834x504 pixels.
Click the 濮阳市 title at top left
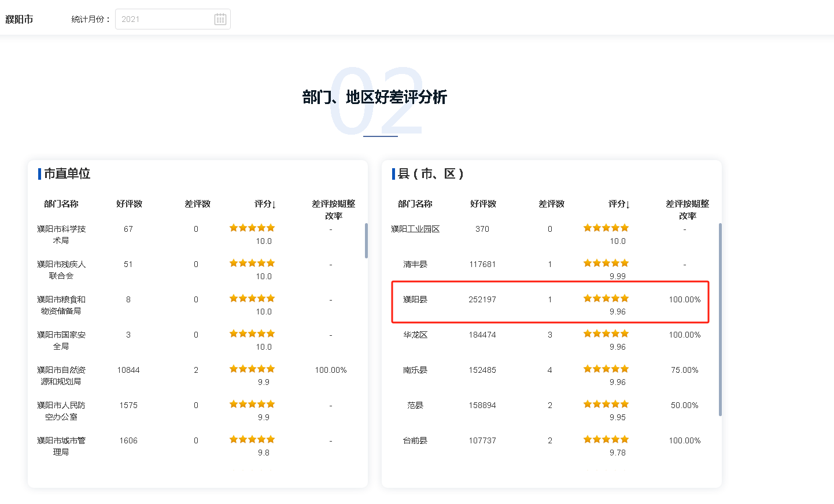pyautogui.click(x=19, y=19)
